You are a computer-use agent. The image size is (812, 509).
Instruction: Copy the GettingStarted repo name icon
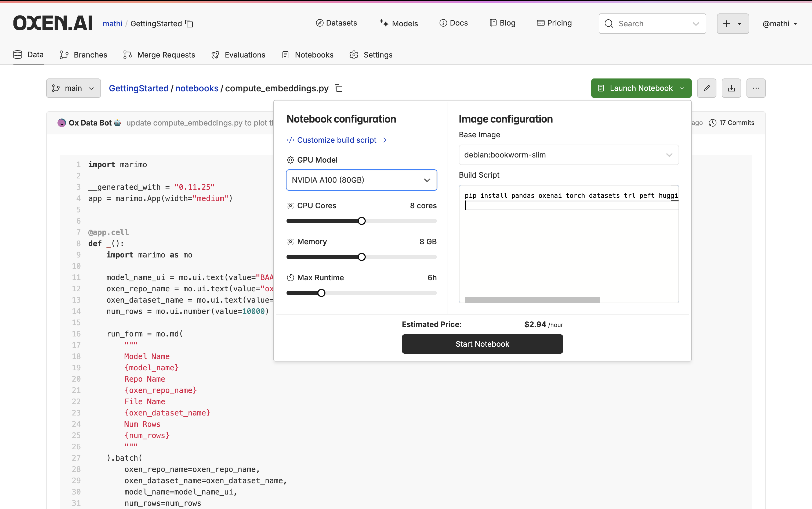click(x=189, y=24)
